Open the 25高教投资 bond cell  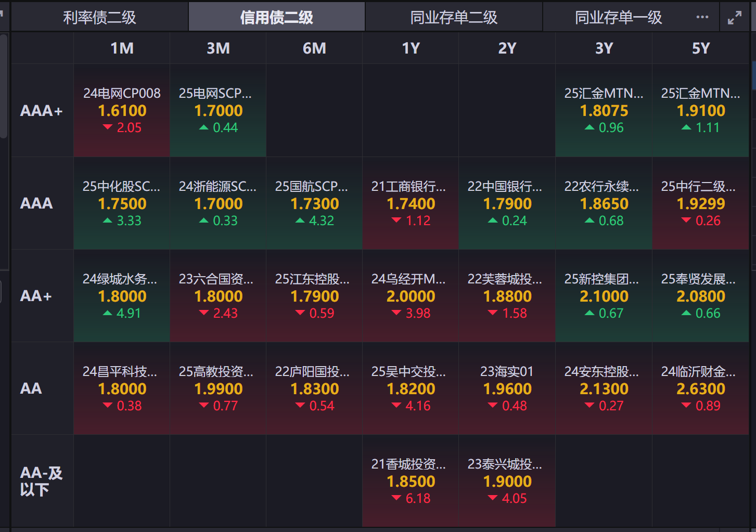tap(218, 388)
